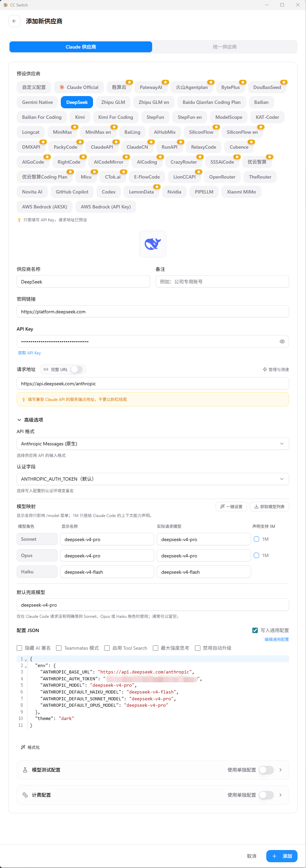Viewport: 306px width, 868px height.
Task: Click the star badge on 胜算云
Action: [129, 82]
